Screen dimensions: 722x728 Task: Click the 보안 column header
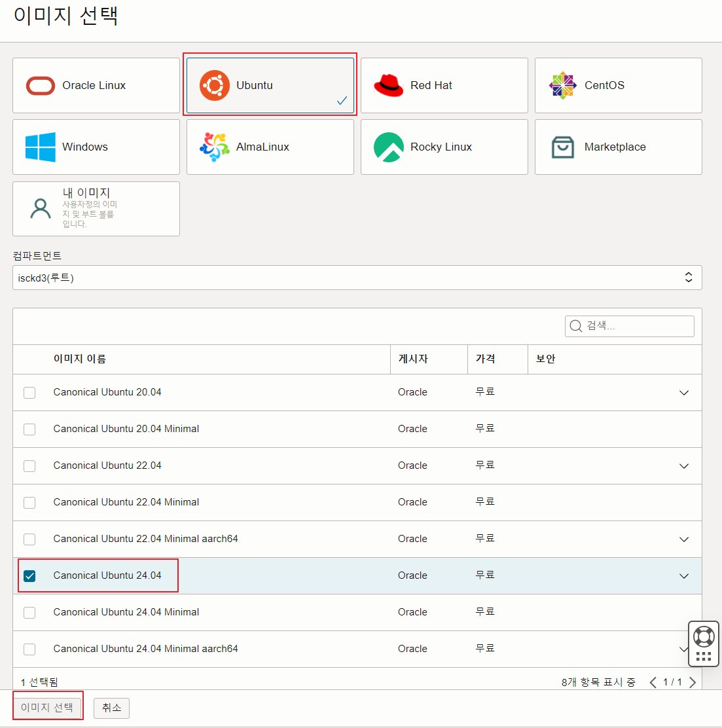[545, 359]
